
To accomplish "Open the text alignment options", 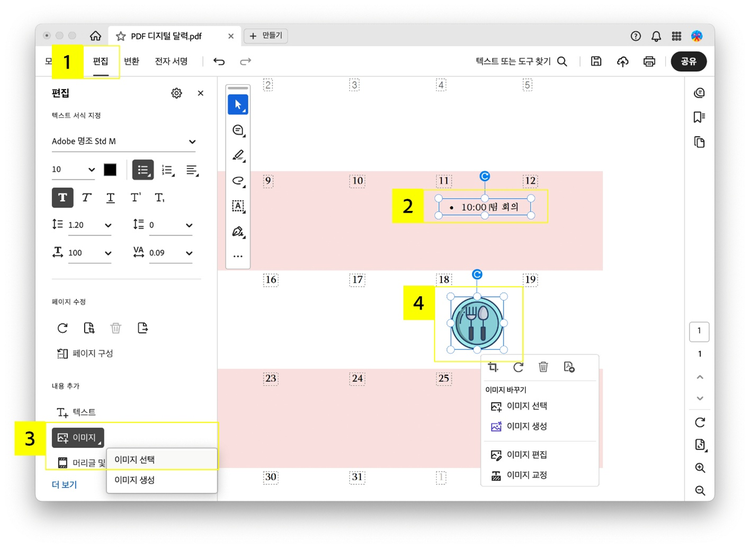I will pos(193,170).
